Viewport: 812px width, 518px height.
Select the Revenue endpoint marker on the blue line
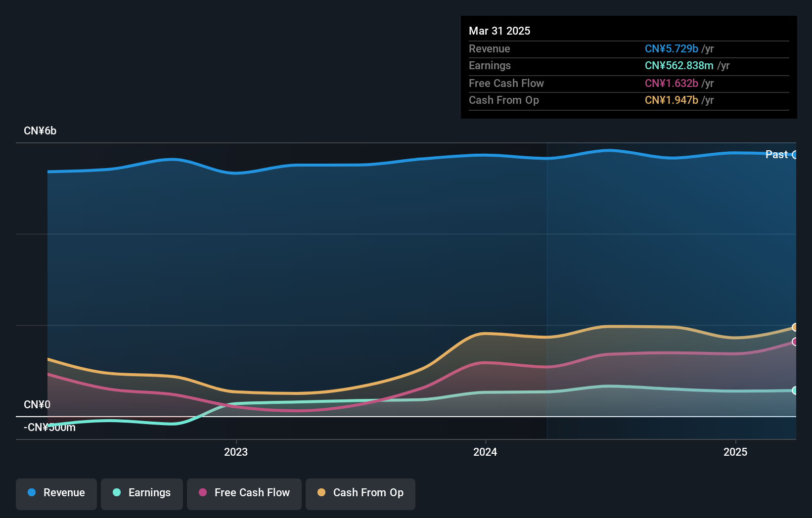[795, 155]
